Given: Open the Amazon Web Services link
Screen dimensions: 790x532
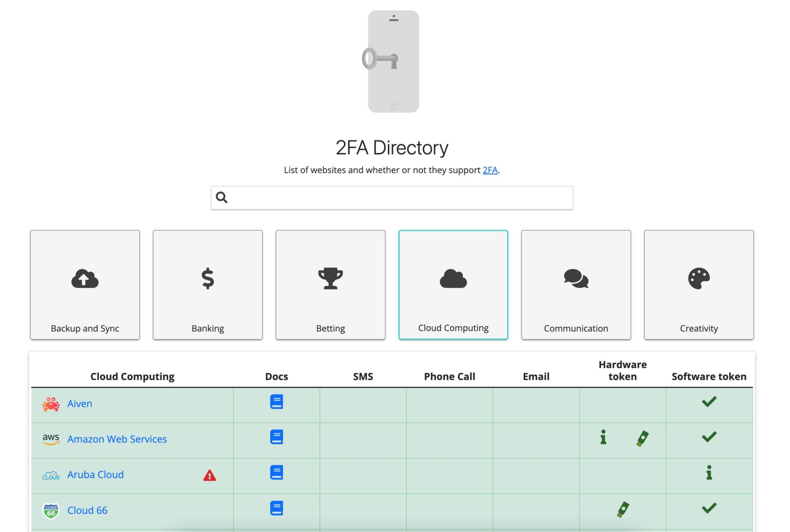Looking at the screenshot, I should click(x=117, y=439).
